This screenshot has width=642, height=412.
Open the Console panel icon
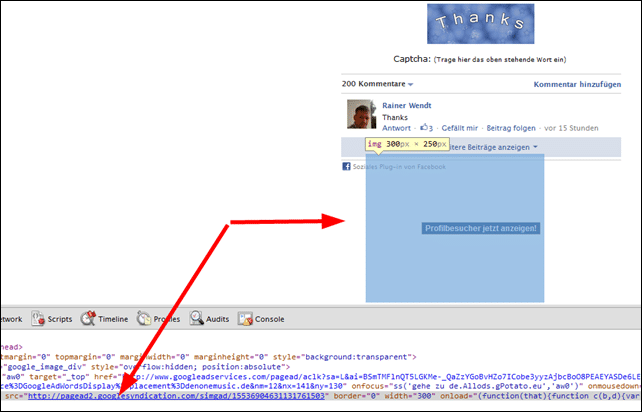click(x=245, y=319)
